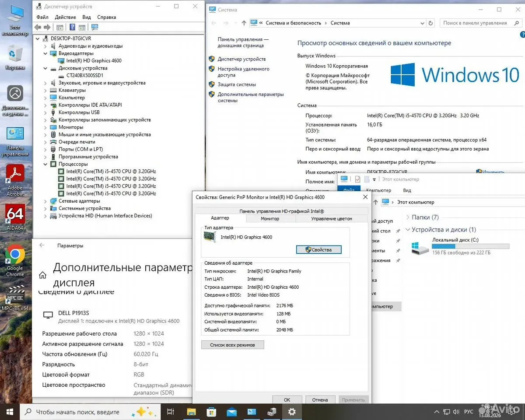
Task: Open Adobe Acrobat desktop shortcut
Action: click(x=15, y=181)
